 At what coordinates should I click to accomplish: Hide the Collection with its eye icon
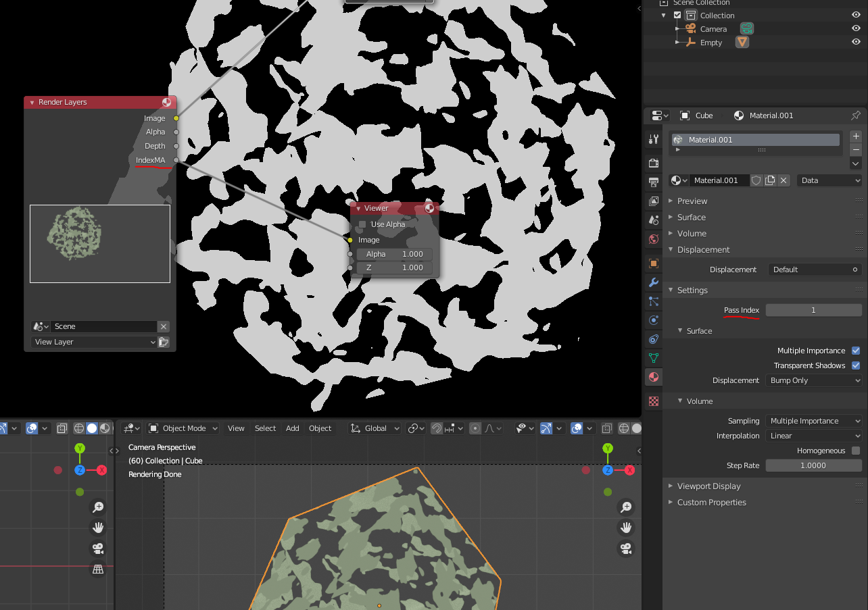click(x=856, y=15)
